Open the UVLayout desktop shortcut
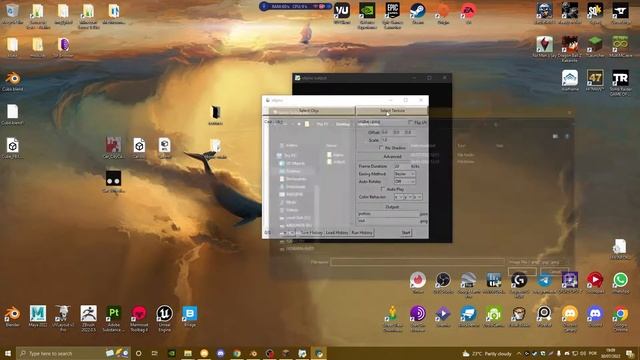This screenshot has height=360, width=640. coord(63,318)
